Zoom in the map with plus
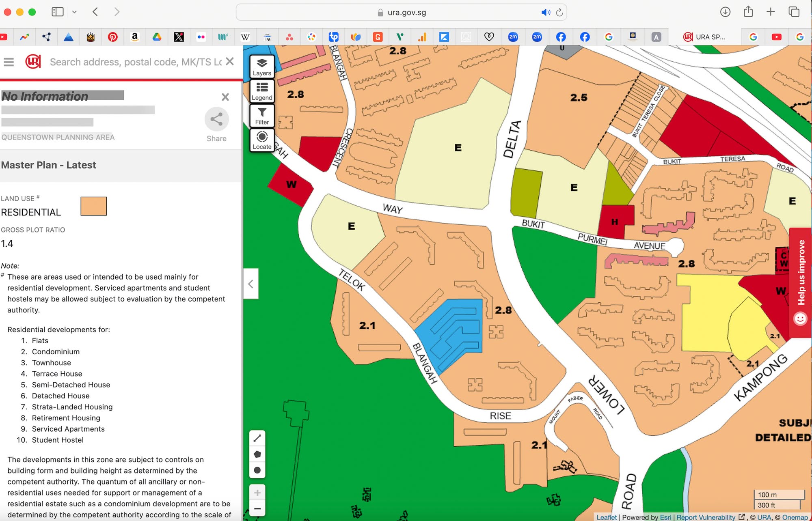Image resolution: width=812 pixels, height=521 pixels. pos(257,493)
